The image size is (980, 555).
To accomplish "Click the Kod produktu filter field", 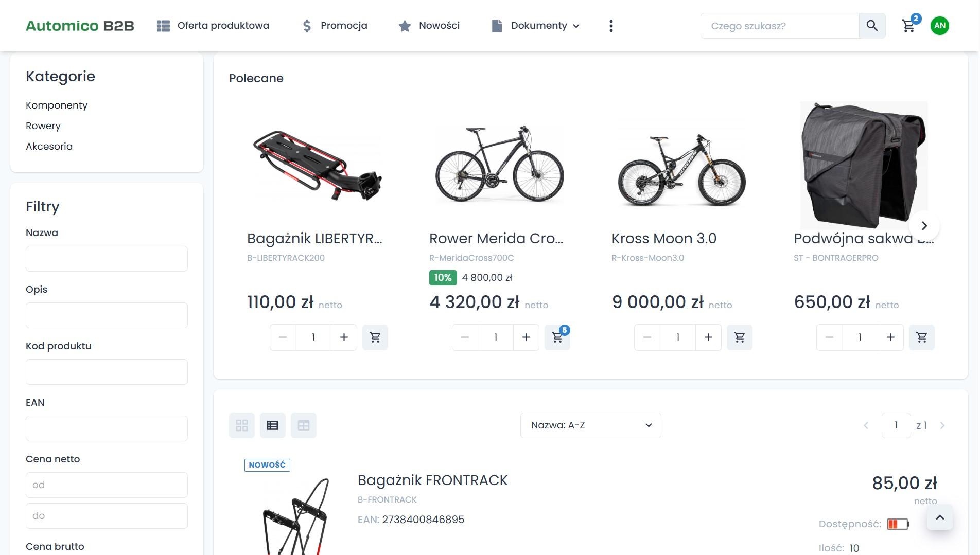I will (x=107, y=372).
